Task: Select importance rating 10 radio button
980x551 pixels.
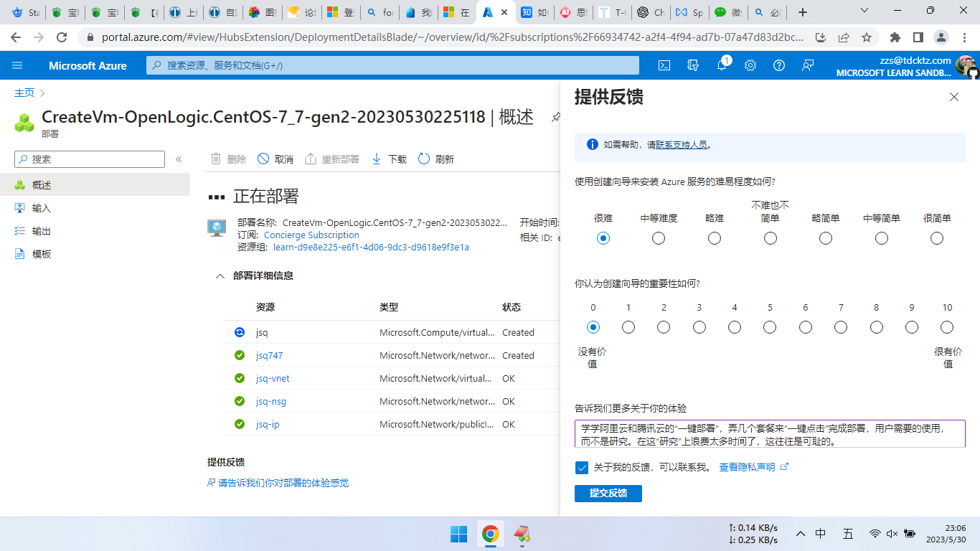Action: (x=947, y=327)
